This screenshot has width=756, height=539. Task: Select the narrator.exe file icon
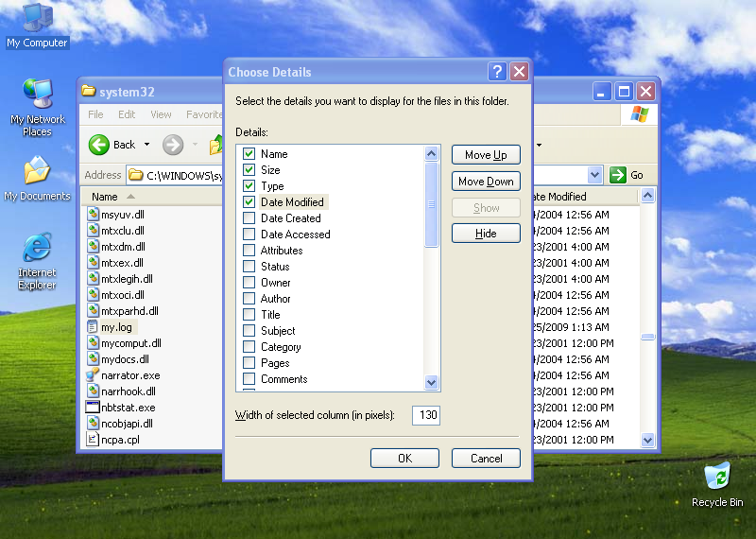click(x=92, y=374)
